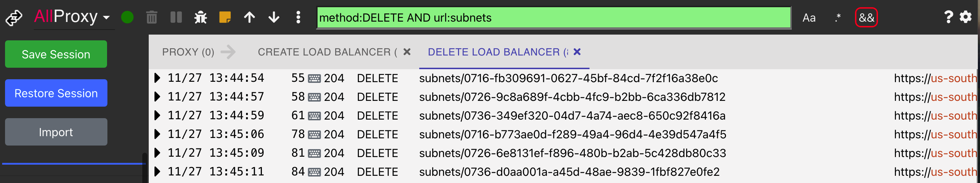Click the Restore Session button
Image resolution: width=980 pixels, height=183 pixels.
tap(56, 93)
